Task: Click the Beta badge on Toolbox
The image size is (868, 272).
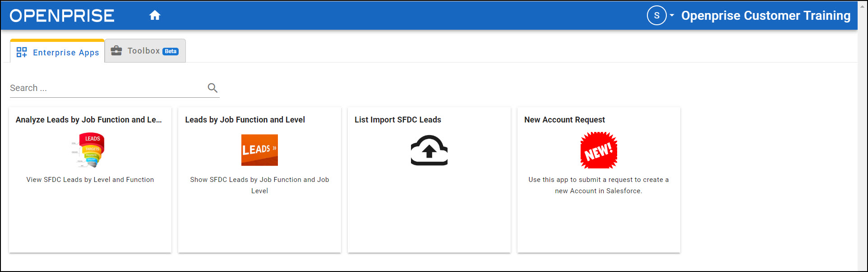Action: [171, 51]
